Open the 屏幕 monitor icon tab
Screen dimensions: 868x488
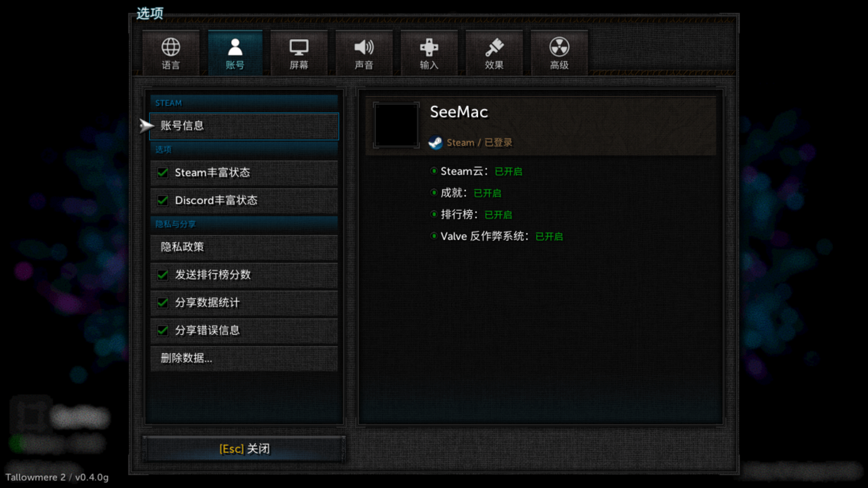pos(299,52)
